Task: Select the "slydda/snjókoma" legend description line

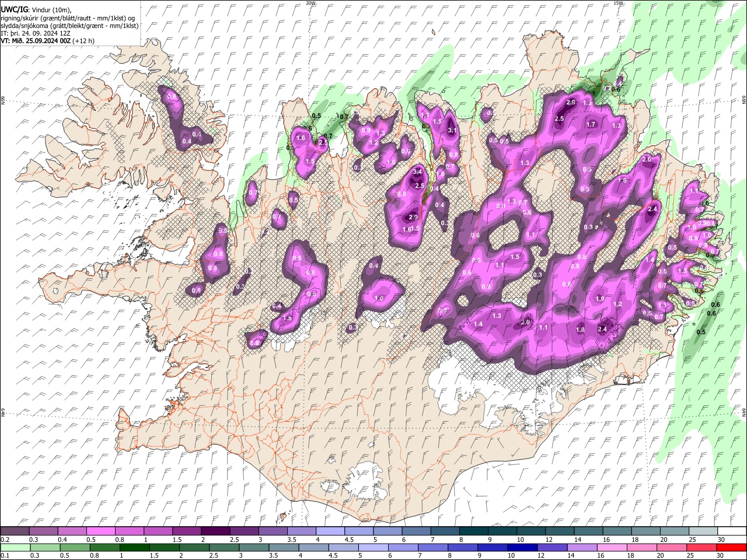Action: 69,26
